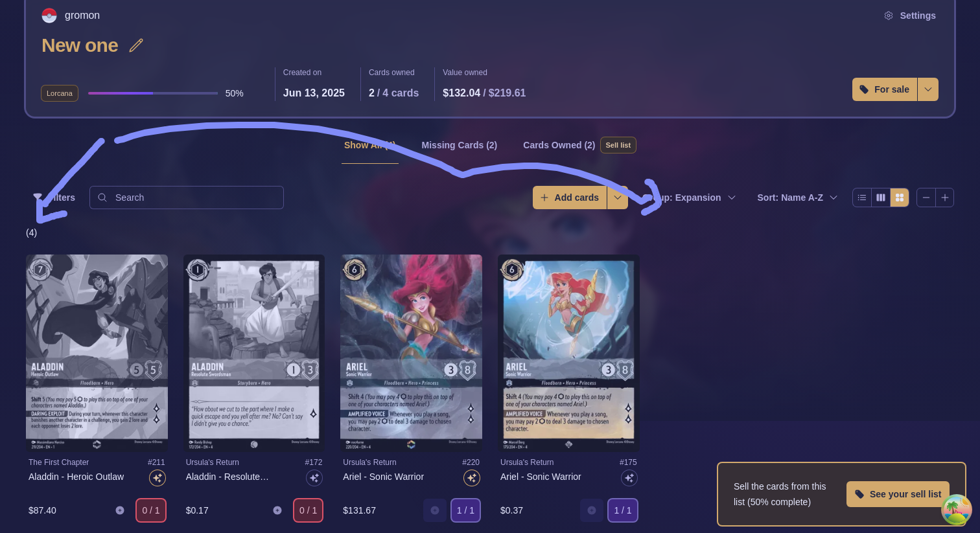Switch to Cards Owned (2) tab
This screenshot has width=980, height=533.
[x=559, y=145]
